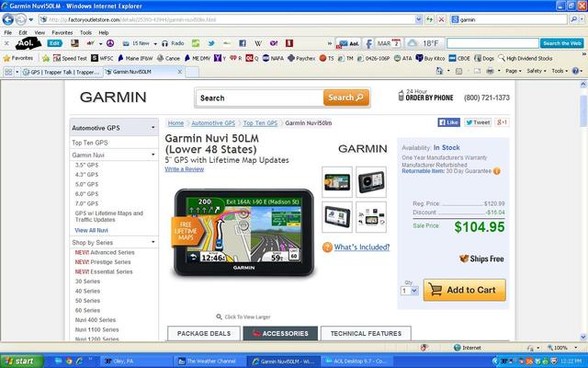Click the orange question mark icon by What's Included
Image resolution: width=588 pixels, height=368 pixels.
[x=327, y=247]
